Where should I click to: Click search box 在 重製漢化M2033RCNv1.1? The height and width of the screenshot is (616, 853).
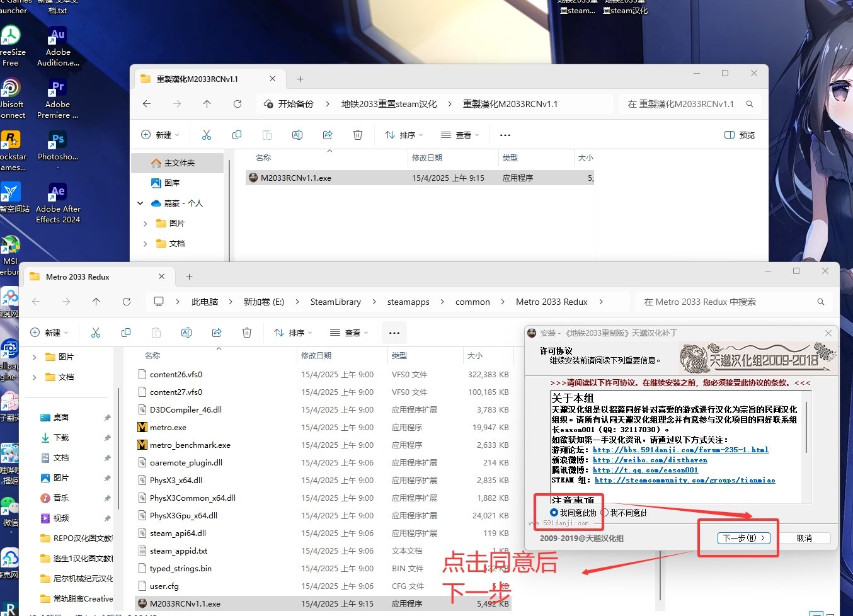click(x=690, y=104)
